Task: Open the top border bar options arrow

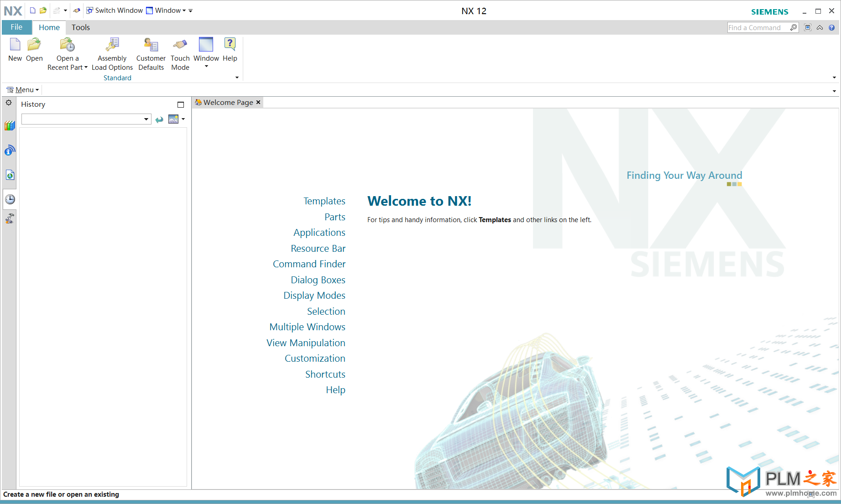Action: pos(834,91)
